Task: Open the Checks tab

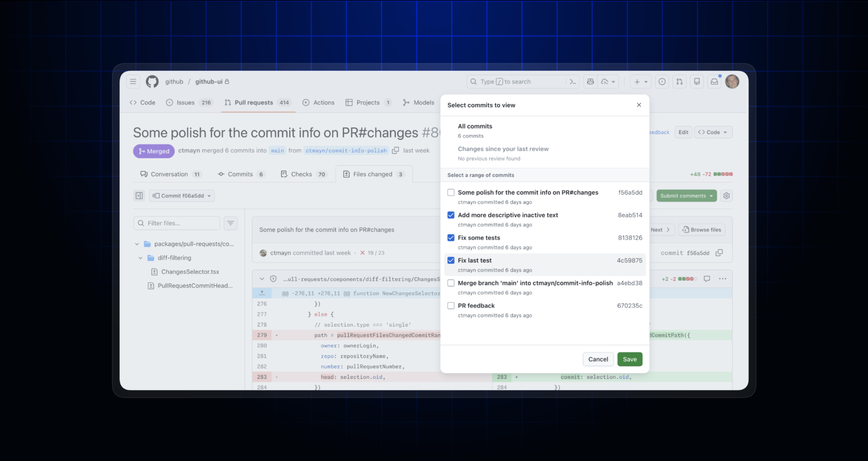Action: coord(300,174)
